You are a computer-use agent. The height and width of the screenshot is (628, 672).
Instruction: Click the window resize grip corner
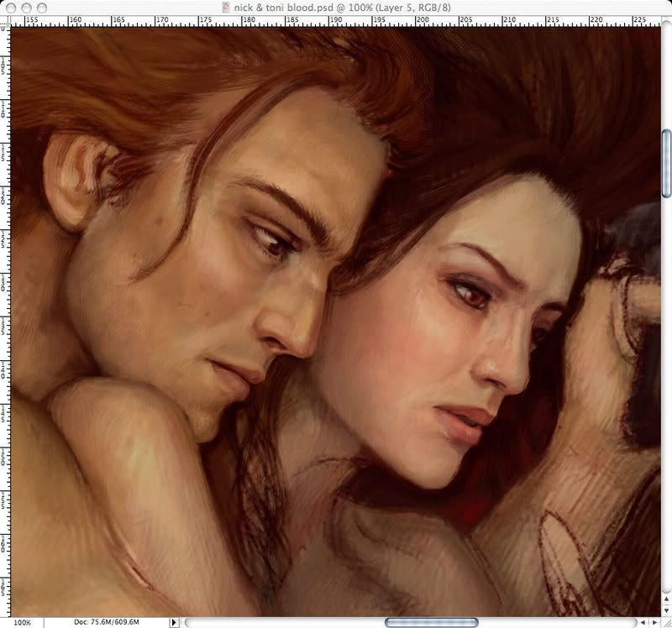665,622
